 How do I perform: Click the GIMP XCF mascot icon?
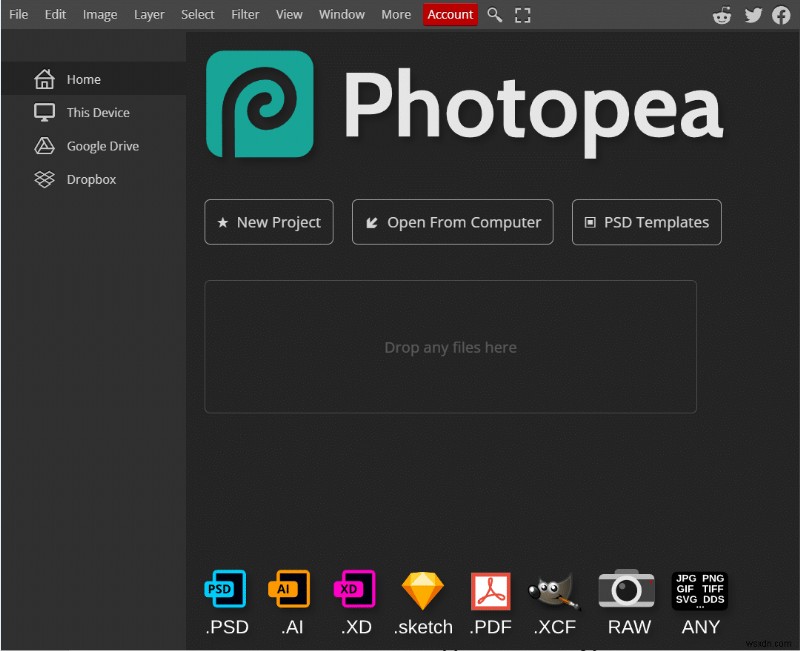click(554, 592)
